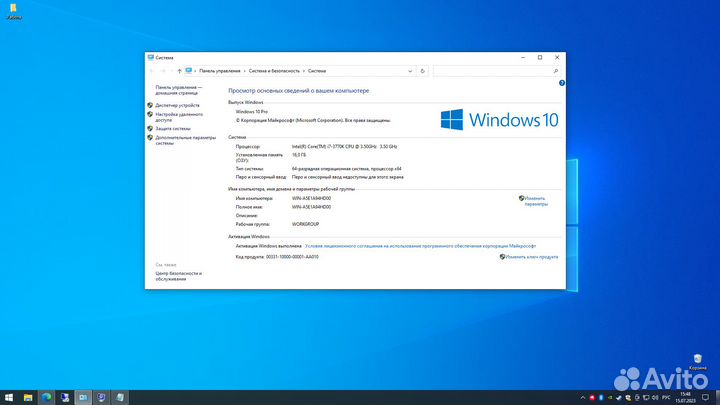Go forward with the navigation arrow

(x=163, y=71)
